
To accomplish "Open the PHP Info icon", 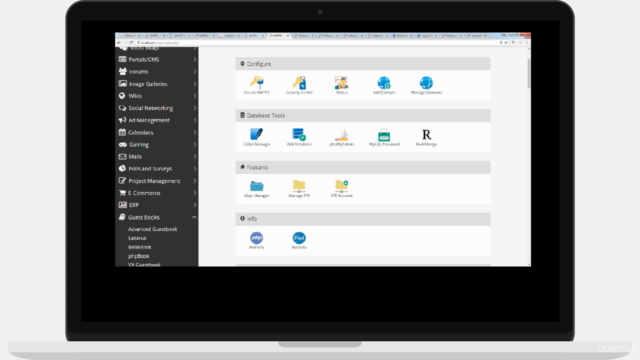I will pos(257,238).
